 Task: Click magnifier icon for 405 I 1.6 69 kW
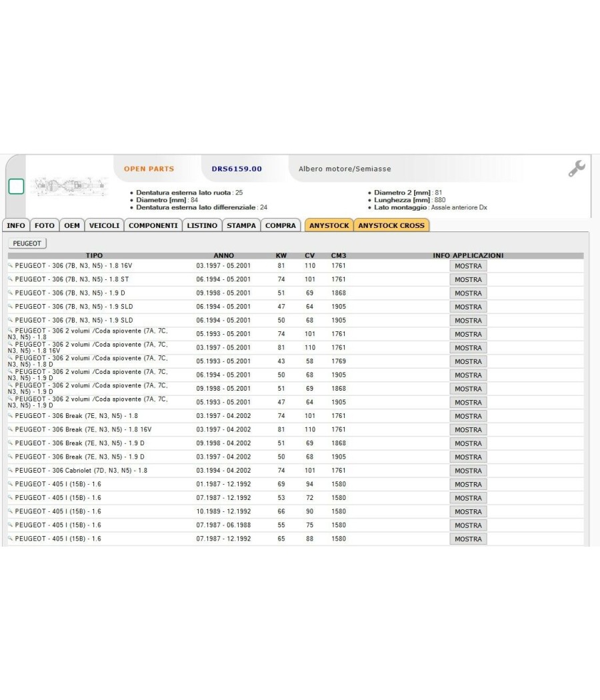(10, 483)
